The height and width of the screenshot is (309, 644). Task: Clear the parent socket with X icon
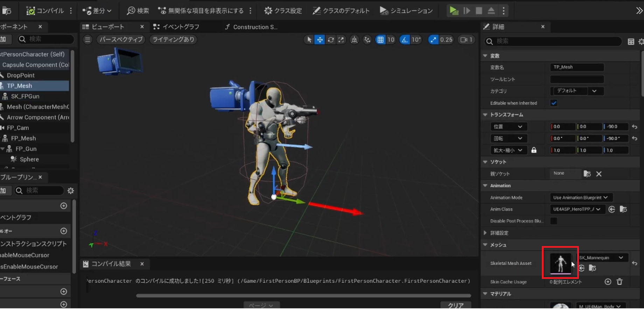coord(599,174)
